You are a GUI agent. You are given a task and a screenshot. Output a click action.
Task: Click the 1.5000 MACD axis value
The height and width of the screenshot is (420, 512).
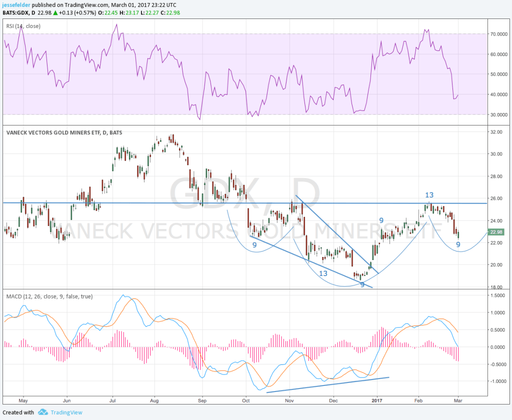[x=498, y=295]
